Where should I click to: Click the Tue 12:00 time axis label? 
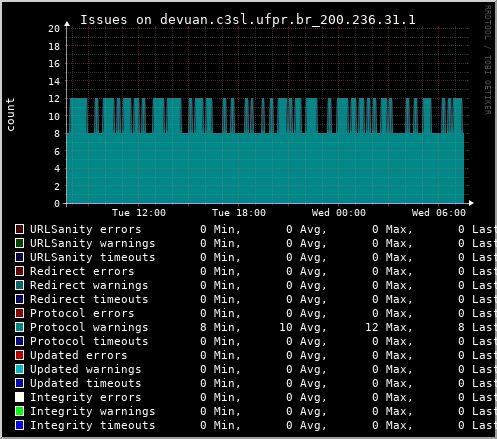click(x=139, y=213)
